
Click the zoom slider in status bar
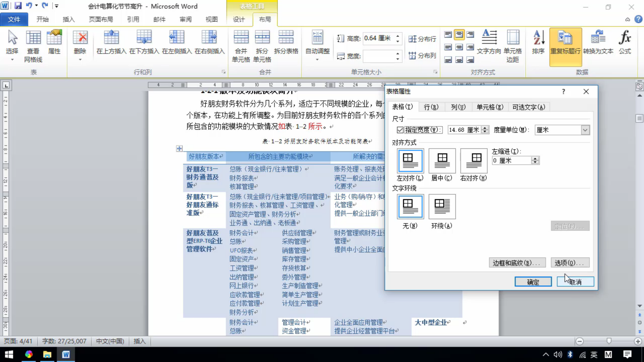(609, 341)
